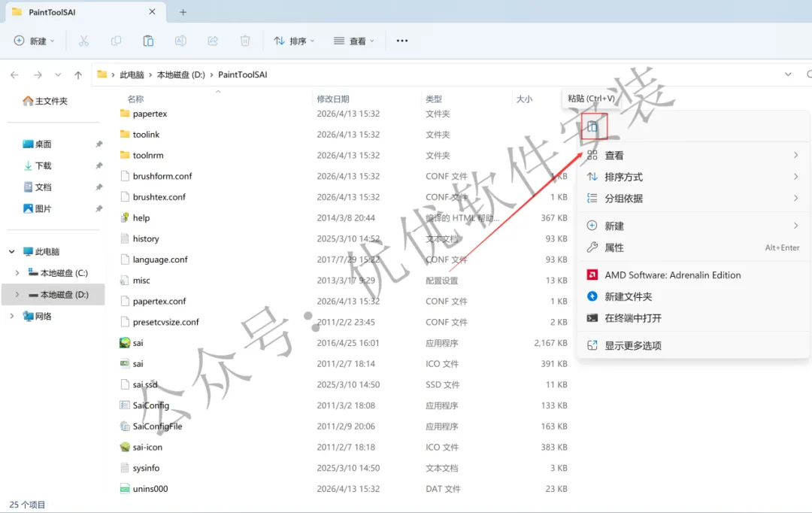
Task: Open the 新建 toolbar dropdown
Action: (34, 41)
